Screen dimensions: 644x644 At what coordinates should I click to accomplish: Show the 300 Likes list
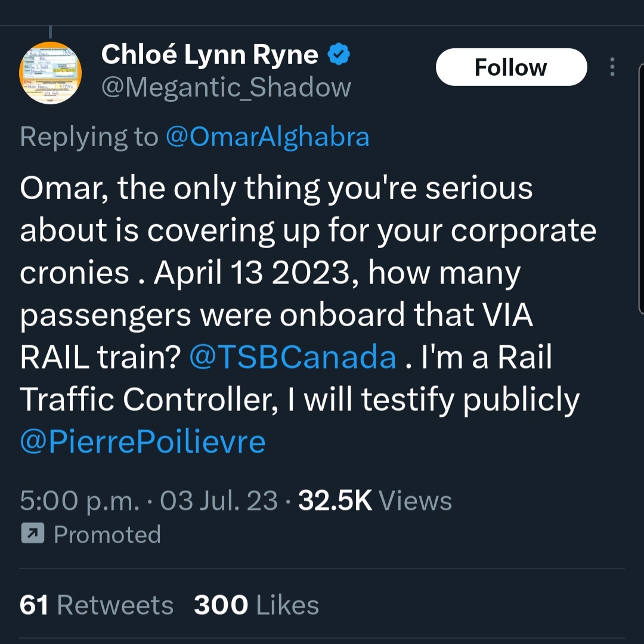click(x=256, y=605)
